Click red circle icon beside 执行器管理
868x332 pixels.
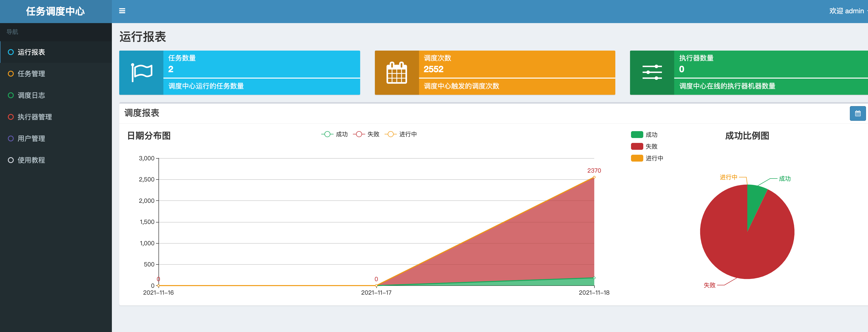pyautogui.click(x=11, y=117)
